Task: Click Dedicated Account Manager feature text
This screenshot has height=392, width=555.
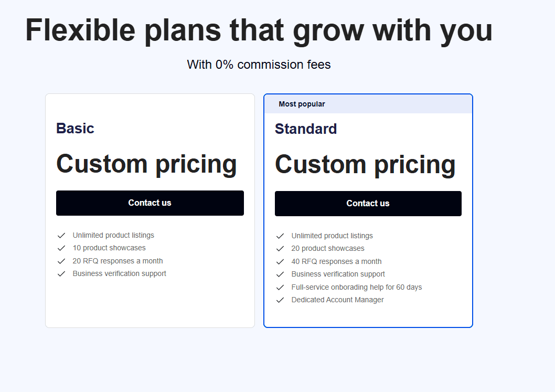Action: (x=337, y=300)
